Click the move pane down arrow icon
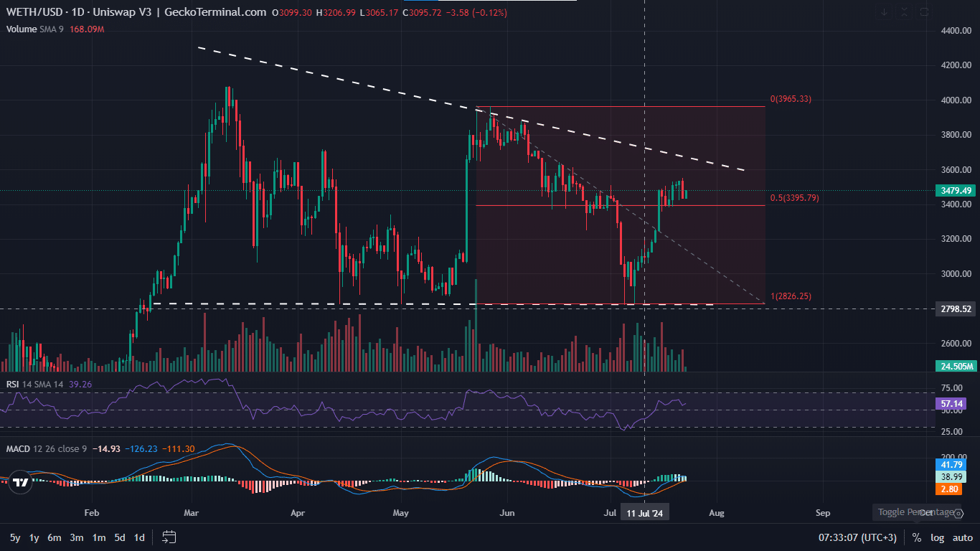Screen dimensions: 980x551 [885, 12]
